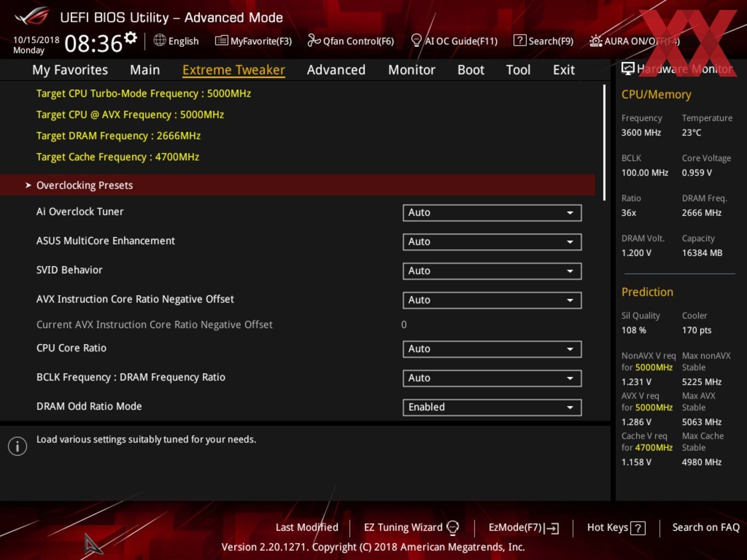Click the EzMode exit arrow icon
The image size is (747, 560).
(552, 528)
